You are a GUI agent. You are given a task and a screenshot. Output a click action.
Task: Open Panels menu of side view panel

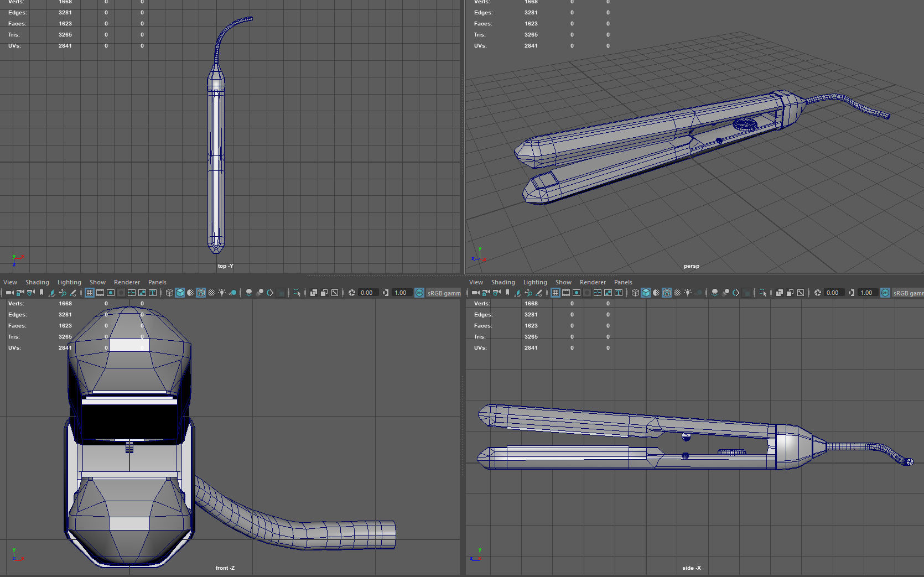pyautogui.click(x=623, y=282)
